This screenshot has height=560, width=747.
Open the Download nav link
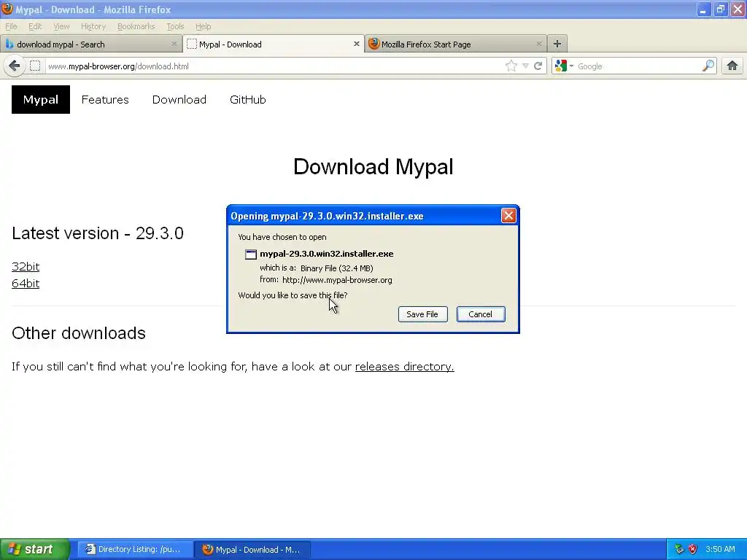pos(179,99)
